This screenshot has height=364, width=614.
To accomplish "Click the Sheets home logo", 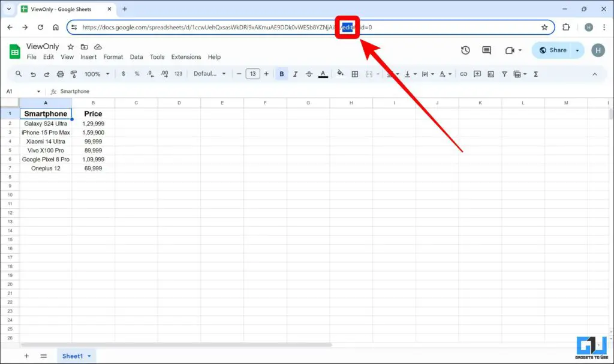I will pyautogui.click(x=15, y=52).
